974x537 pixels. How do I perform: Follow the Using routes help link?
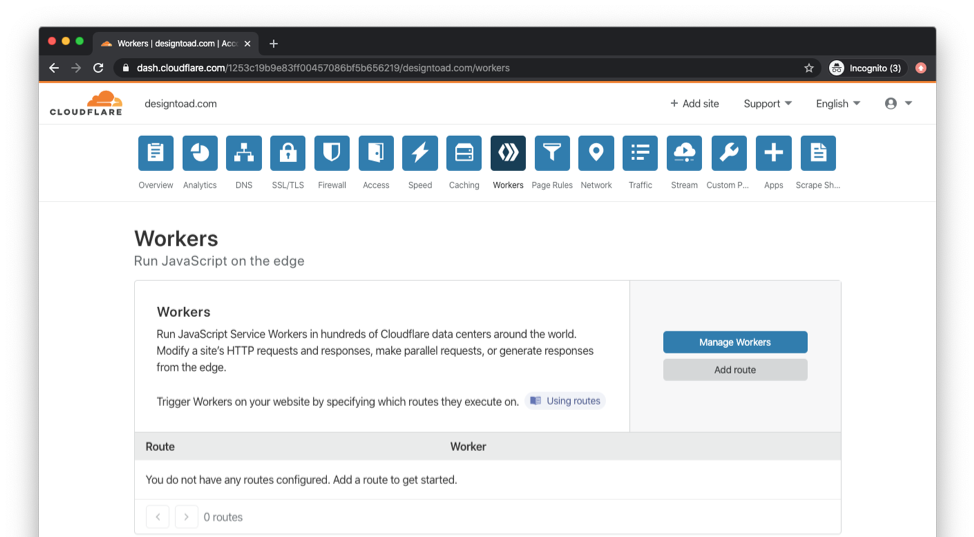click(566, 401)
